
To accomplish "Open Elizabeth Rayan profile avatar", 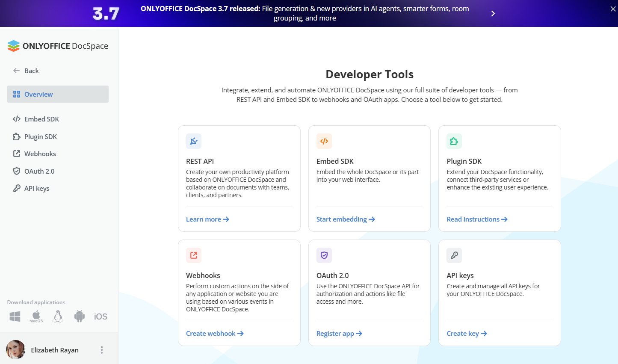I will (x=15, y=350).
